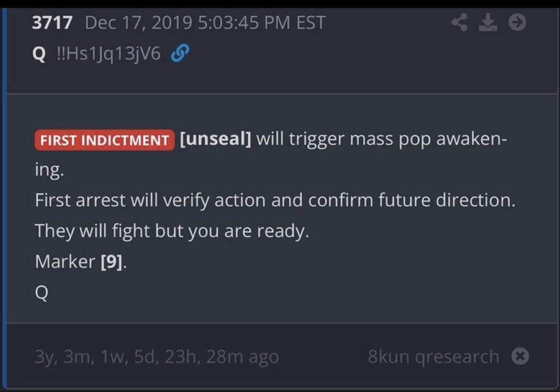Click the share icon in post header
The height and width of the screenshot is (392, 560).
(459, 23)
